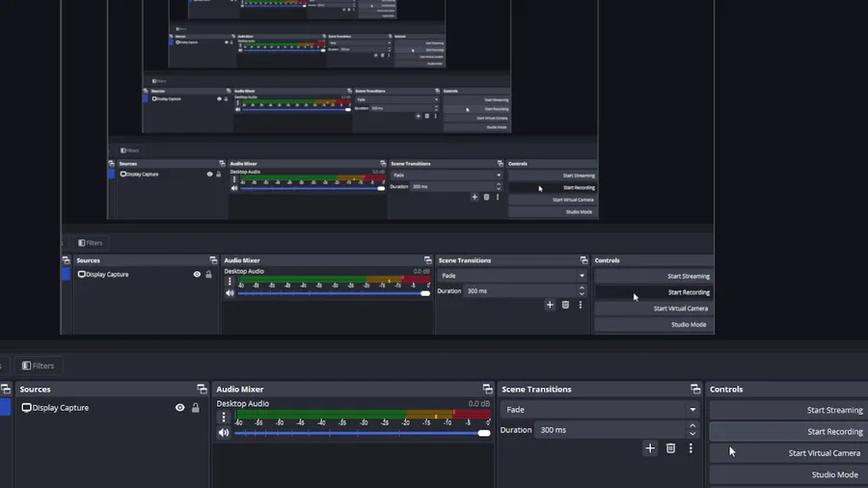Float Audio Mixer dock icon in largest mirrored preview
868x488 pixels.
click(428, 260)
